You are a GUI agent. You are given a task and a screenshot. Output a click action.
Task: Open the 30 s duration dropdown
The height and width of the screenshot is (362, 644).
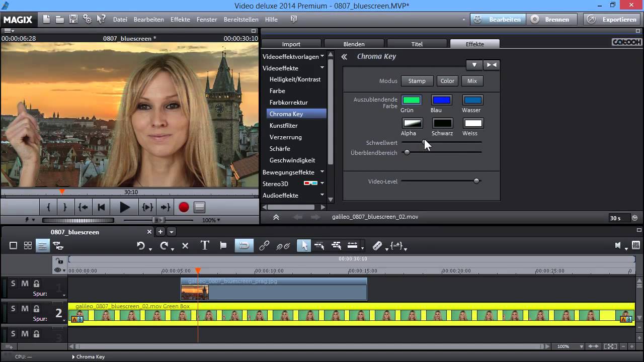634,218
